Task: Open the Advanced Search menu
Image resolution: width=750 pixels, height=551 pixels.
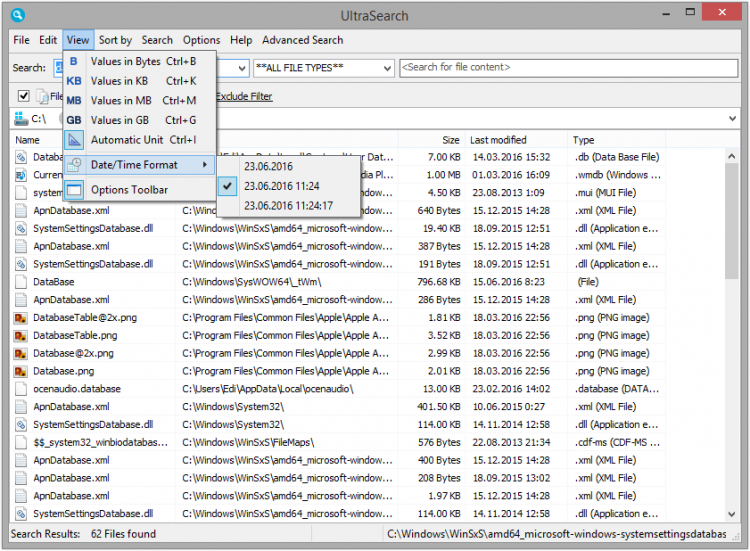Action: [302, 40]
